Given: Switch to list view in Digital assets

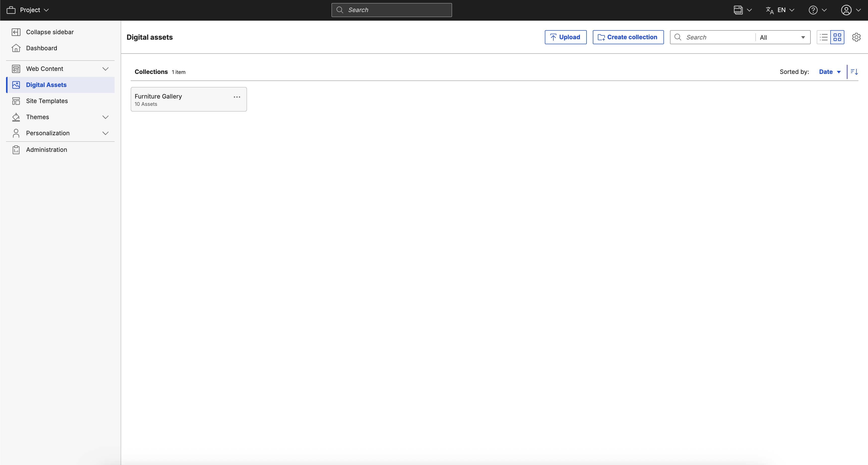Looking at the screenshot, I should [823, 37].
